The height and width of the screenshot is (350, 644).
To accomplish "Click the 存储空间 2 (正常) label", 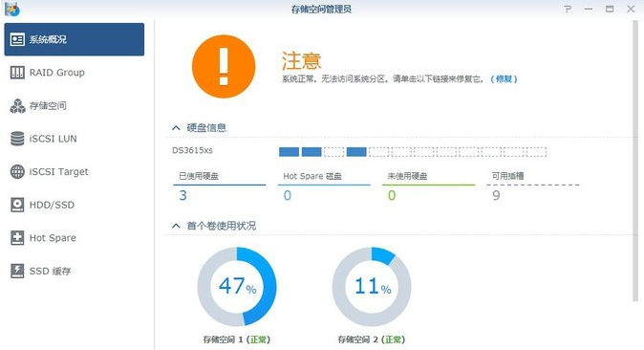I will point(372,339).
